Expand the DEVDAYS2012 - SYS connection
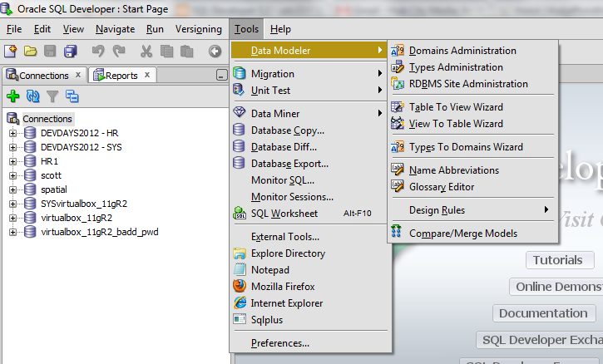The width and height of the screenshot is (603, 364). tap(12, 148)
